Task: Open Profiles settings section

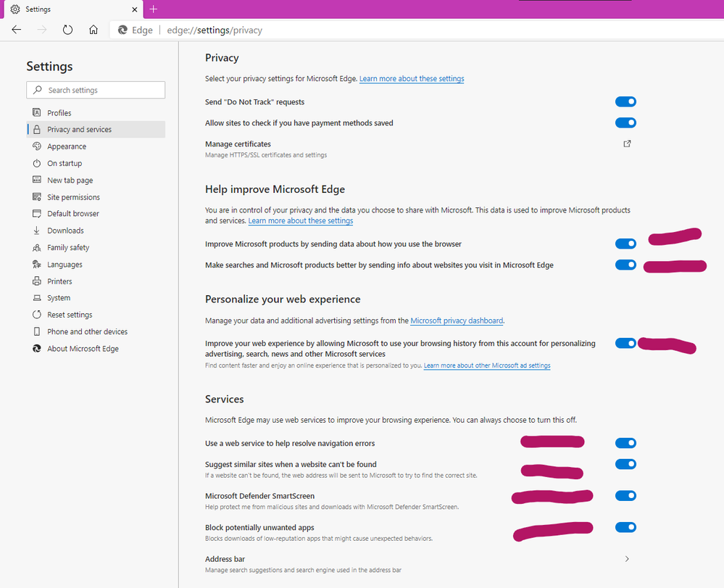Action: [96, 112]
